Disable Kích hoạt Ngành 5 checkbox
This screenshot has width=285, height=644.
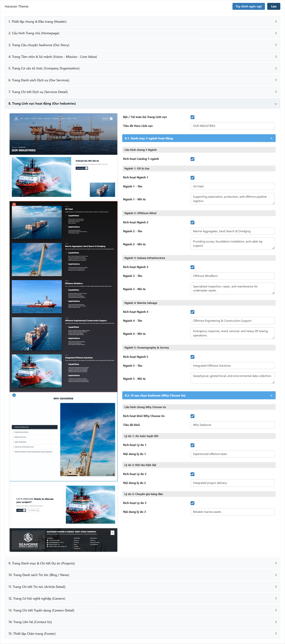[x=193, y=357]
